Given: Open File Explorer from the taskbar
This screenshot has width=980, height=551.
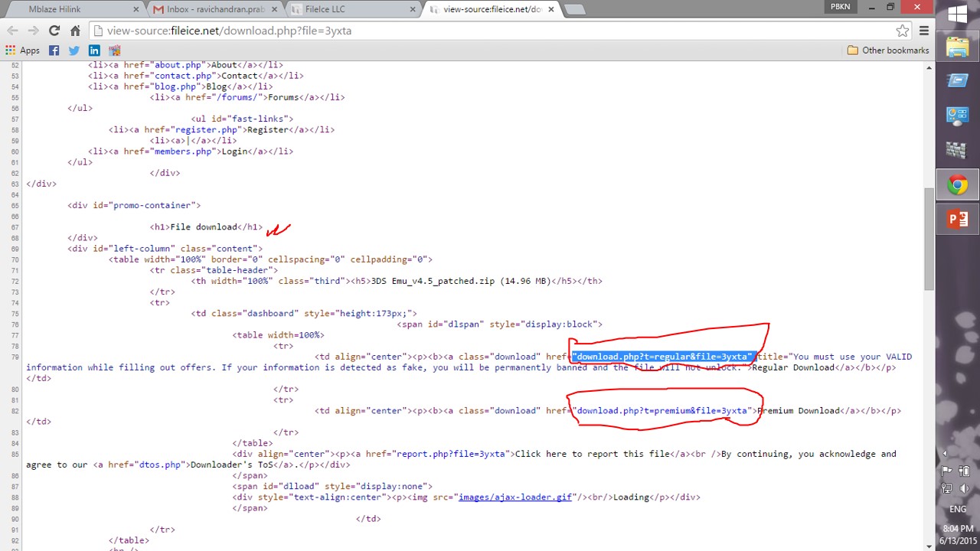Looking at the screenshot, I should click(x=958, y=47).
